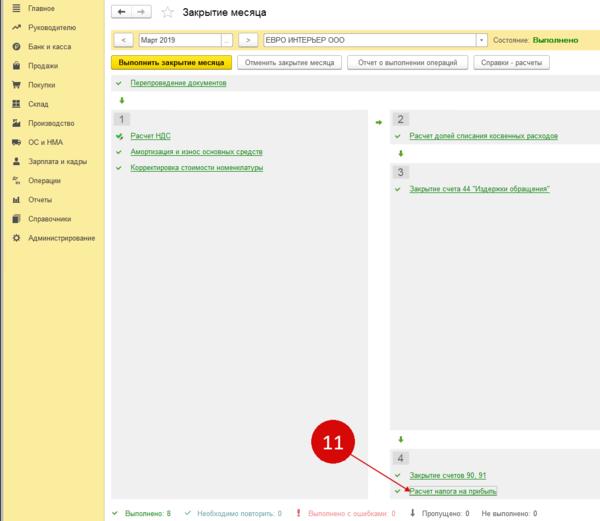Image resolution: width=600 pixels, height=521 pixels.
Task: Open the organization dropdown list
Action: tap(482, 40)
